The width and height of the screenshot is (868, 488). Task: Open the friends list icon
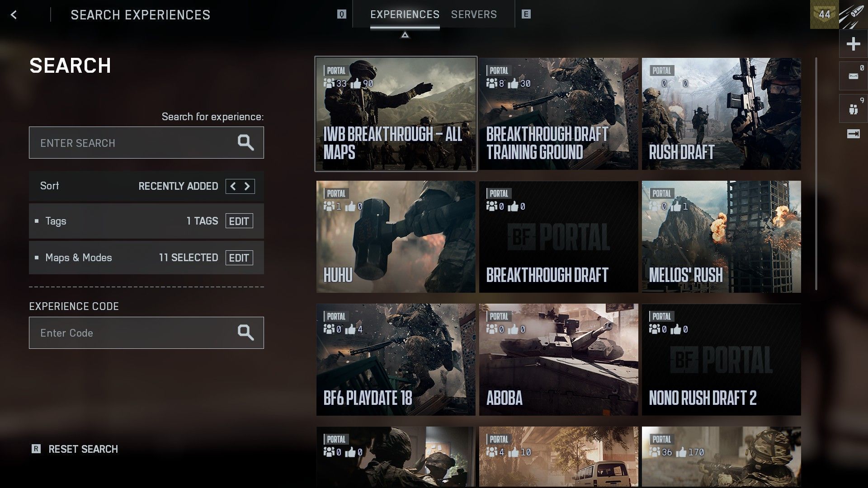coord(853,109)
